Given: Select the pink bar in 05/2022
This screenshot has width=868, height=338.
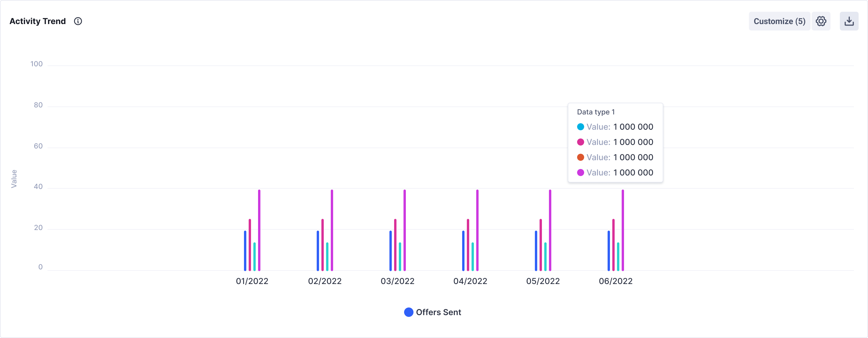Looking at the screenshot, I should (541, 245).
